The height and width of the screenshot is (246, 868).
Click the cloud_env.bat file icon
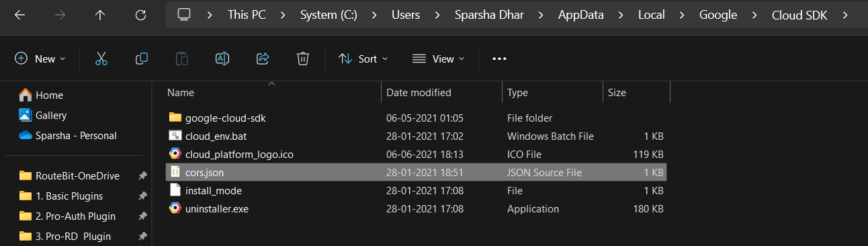[x=175, y=136]
